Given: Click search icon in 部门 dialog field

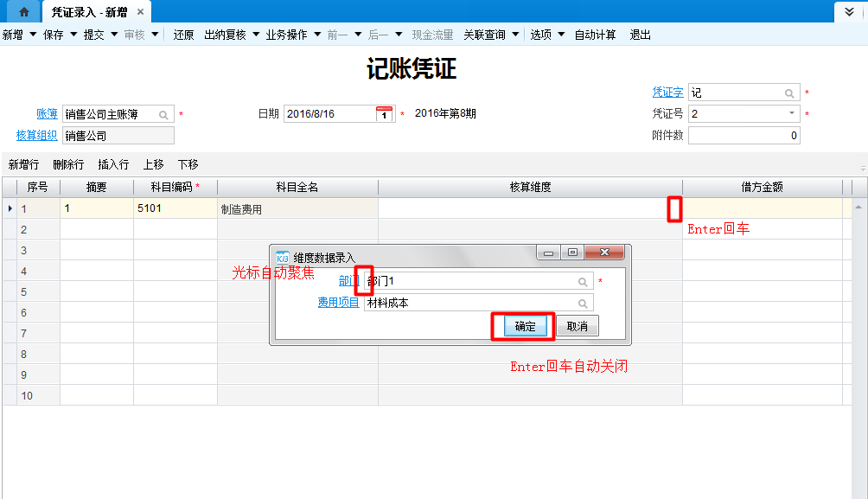Looking at the screenshot, I should coord(584,282).
